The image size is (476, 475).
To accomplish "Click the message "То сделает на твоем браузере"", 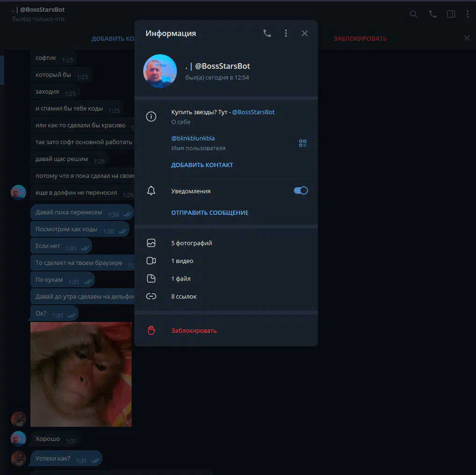I will (82, 263).
